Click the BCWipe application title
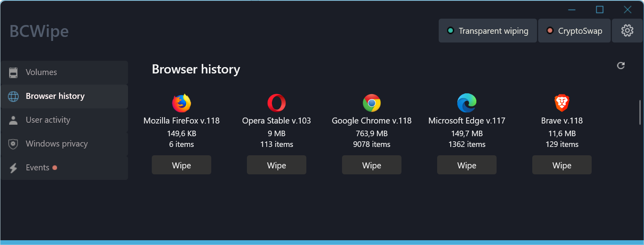Viewport: 644px width, 245px height. pos(39,31)
